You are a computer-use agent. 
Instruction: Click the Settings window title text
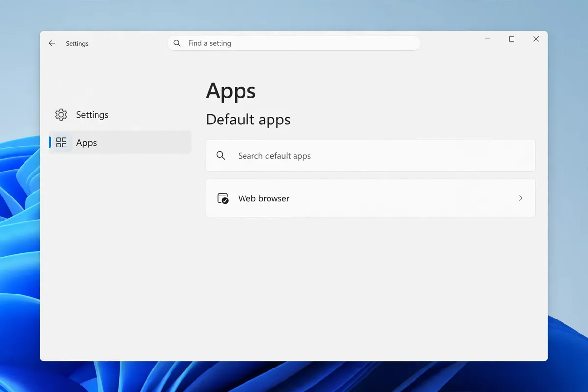tap(77, 43)
